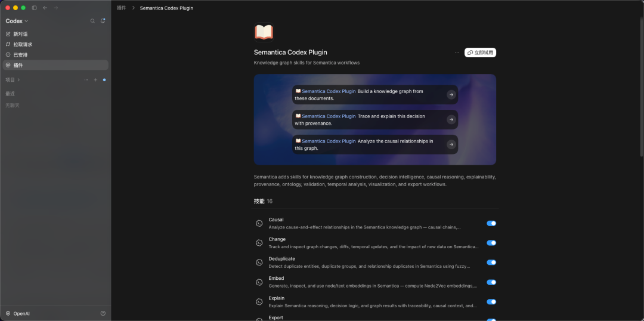Open the Causal skill row title
Image resolution: width=644 pixels, height=321 pixels.
pyautogui.click(x=276, y=220)
